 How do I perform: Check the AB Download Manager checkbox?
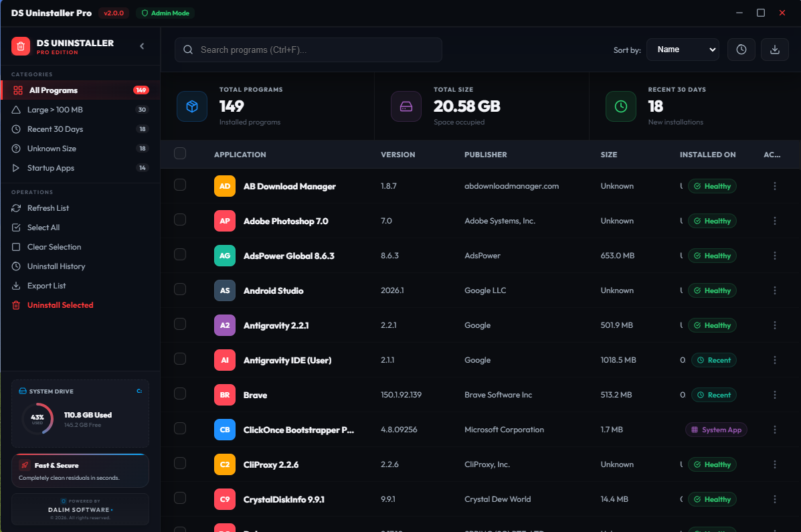click(180, 185)
